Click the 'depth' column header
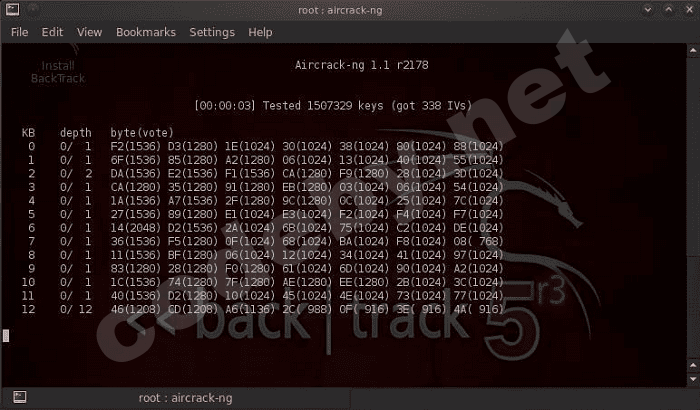This screenshot has width=700, height=410. point(75,133)
